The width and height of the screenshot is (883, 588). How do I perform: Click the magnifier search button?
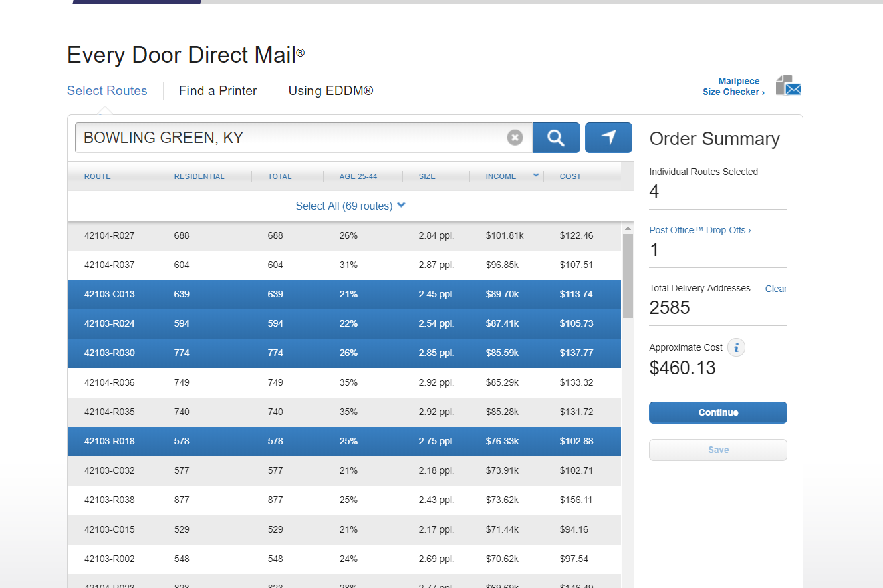(556, 138)
